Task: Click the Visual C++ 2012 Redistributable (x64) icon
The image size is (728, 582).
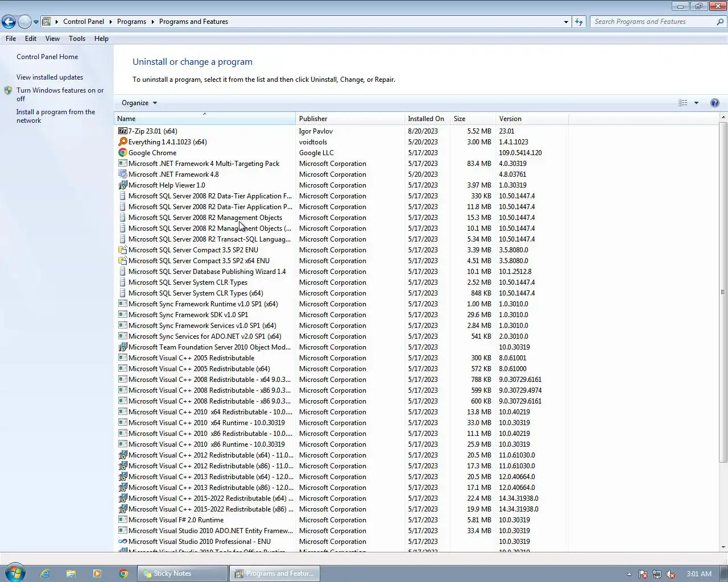Action: (122, 455)
